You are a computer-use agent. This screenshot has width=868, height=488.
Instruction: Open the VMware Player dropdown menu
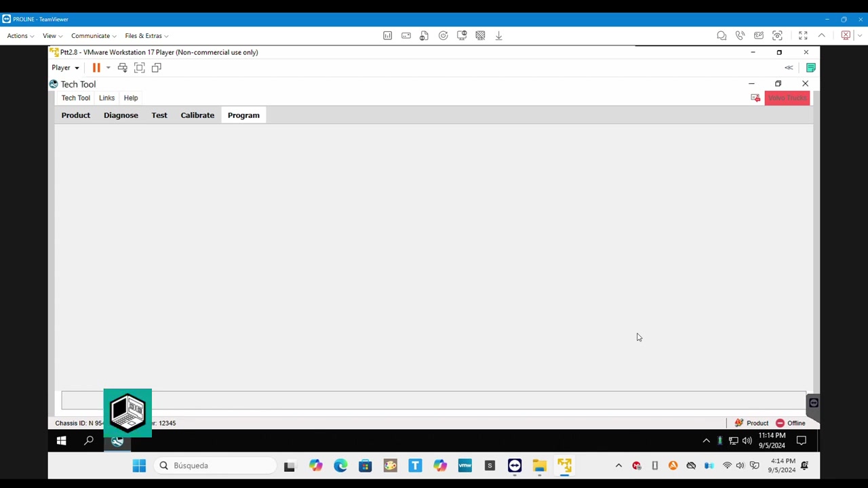click(x=65, y=68)
